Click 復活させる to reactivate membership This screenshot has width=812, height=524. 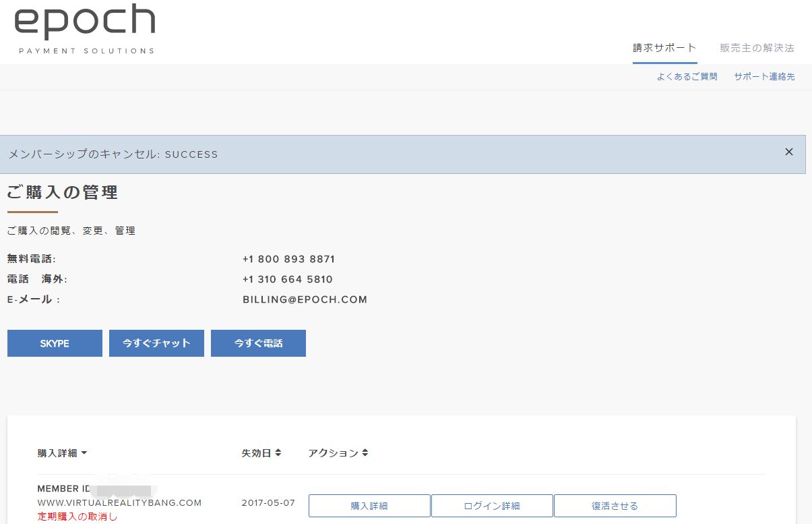click(615, 506)
